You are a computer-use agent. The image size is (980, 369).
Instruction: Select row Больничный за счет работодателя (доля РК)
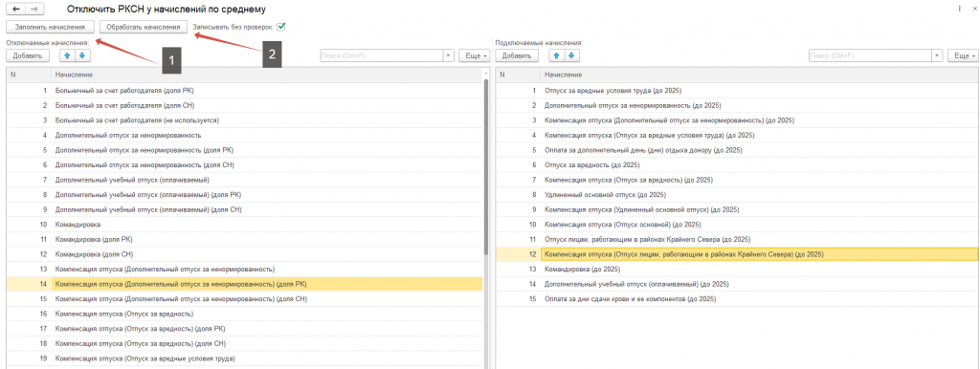coord(245,91)
